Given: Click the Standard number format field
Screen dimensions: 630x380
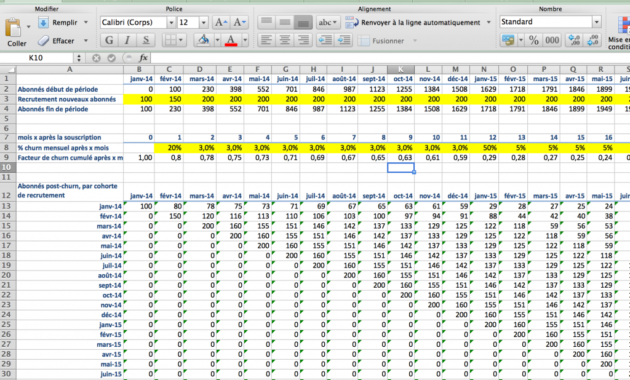Looking at the screenshot, I should click(546, 22).
